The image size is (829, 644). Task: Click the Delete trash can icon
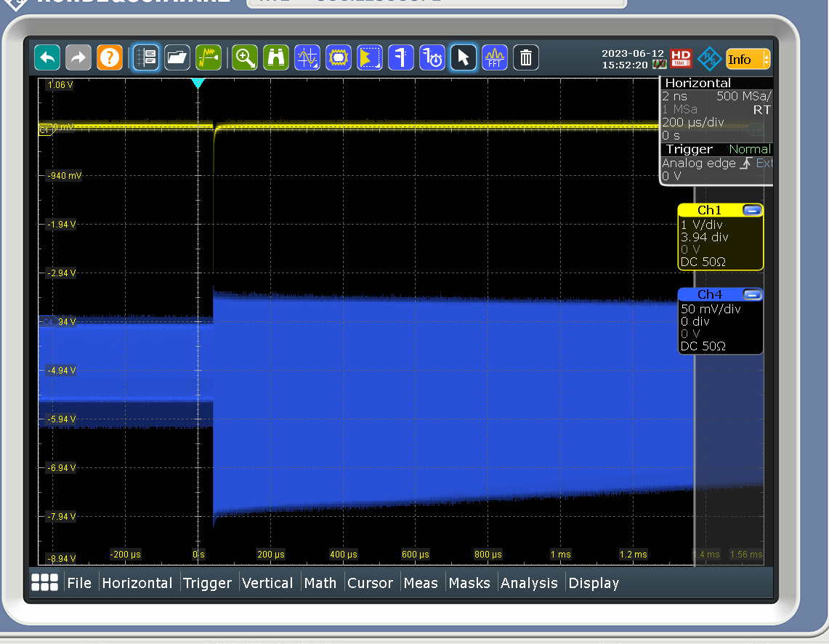[x=526, y=57]
